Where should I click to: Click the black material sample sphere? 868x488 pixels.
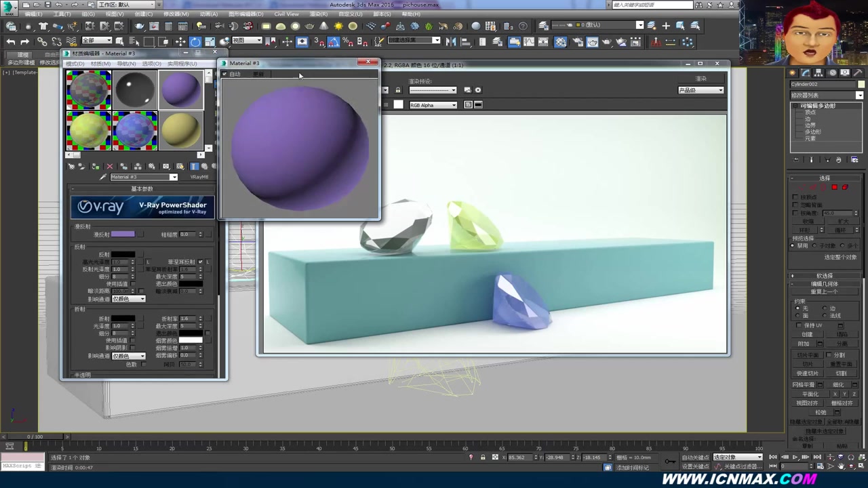135,90
